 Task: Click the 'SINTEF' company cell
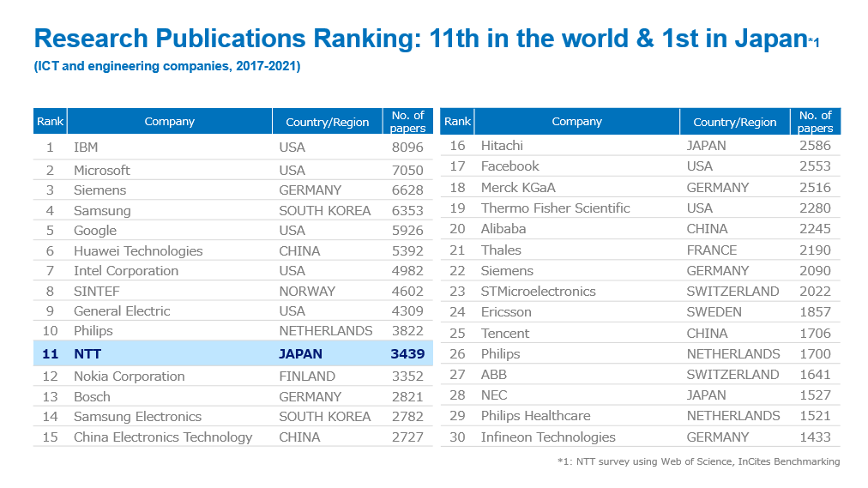[97, 291]
